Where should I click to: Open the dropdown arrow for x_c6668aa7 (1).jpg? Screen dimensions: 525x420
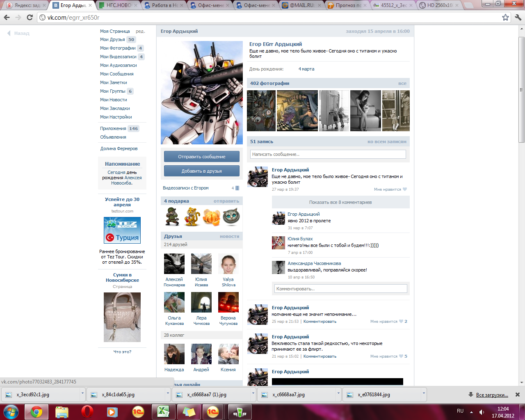253,394
